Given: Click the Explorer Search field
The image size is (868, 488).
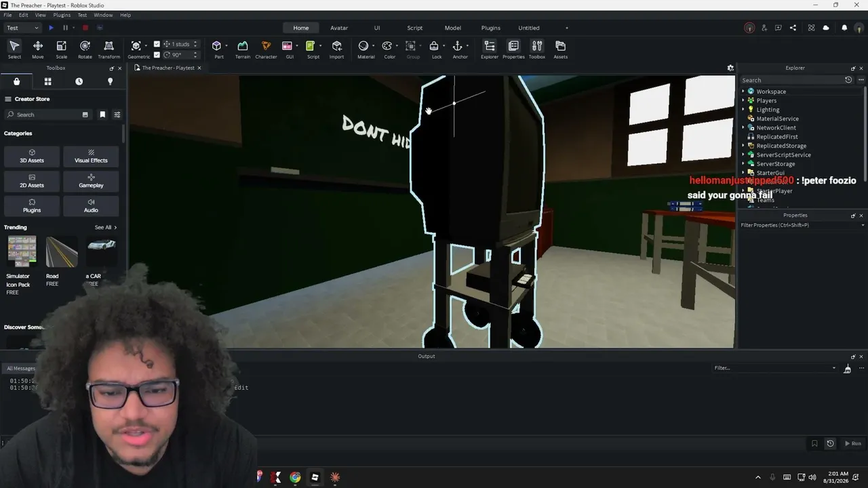Looking at the screenshot, I should 791,80.
